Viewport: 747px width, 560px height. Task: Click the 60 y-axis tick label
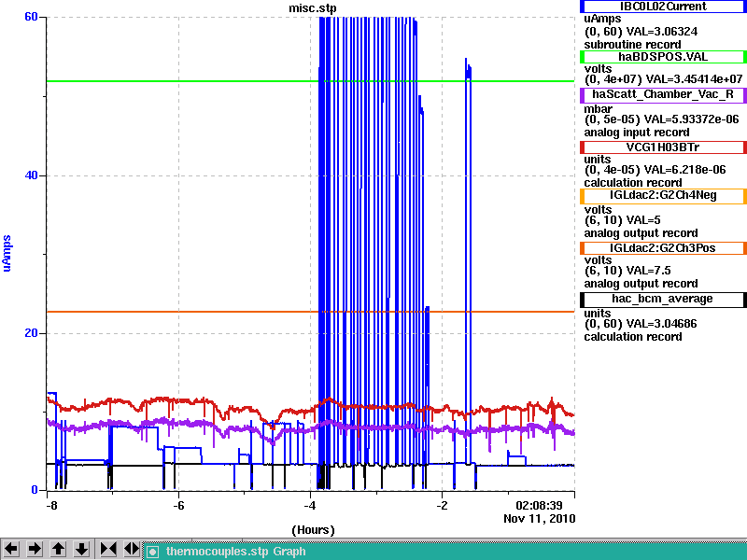pos(31,17)
